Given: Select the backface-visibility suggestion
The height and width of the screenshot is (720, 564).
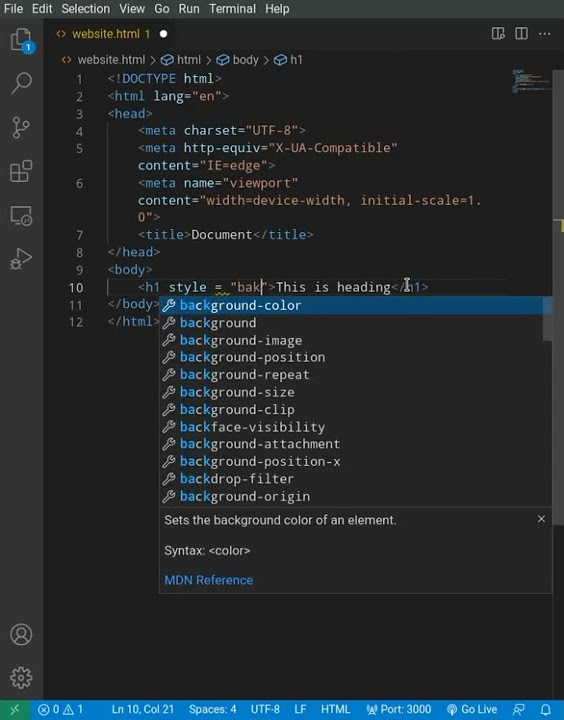Looking at the screenshot, I should pos(351,427).
